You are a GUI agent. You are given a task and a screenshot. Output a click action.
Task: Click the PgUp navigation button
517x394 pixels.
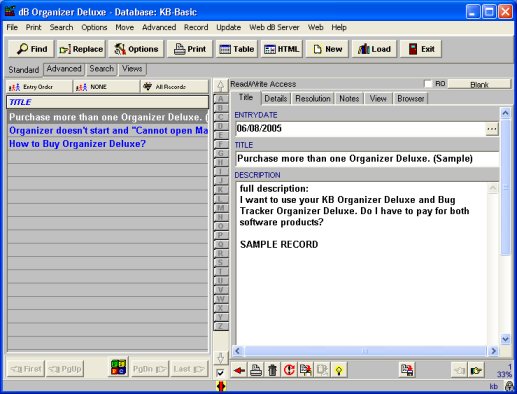point(65,369)
